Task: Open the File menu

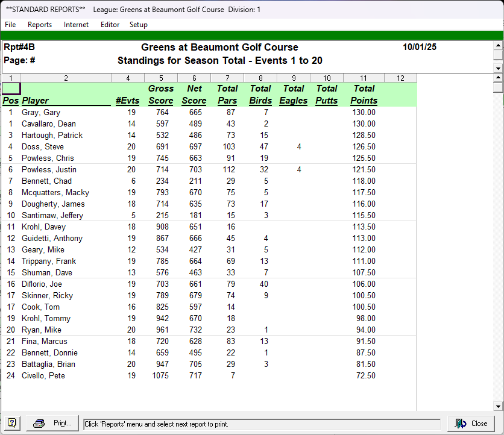Action: pos(10,25)
